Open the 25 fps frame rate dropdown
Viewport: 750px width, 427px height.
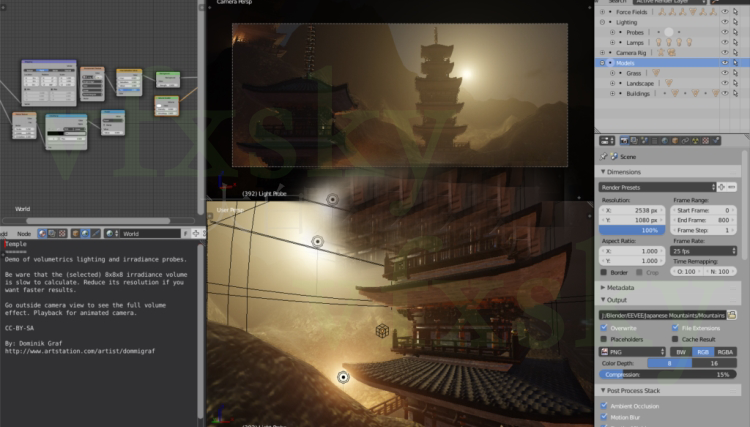(x=704, y=251)
